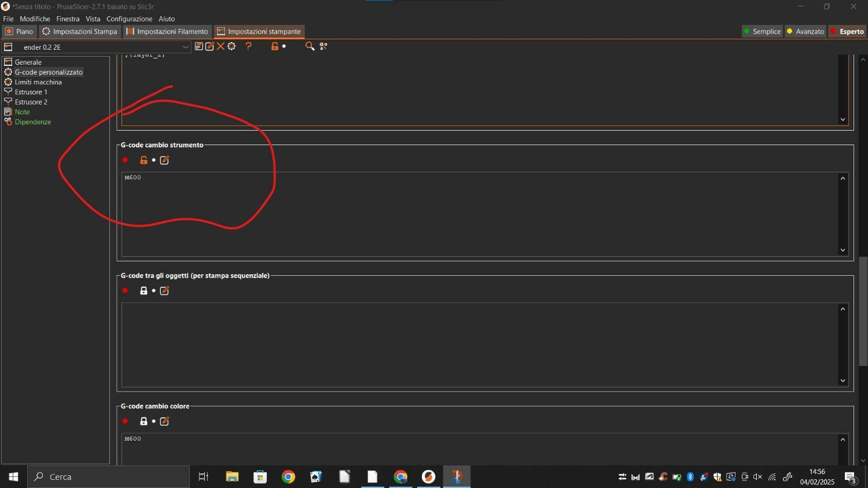Open the compare presets icon
868x488 pixels.
click(x=323, y=46)
